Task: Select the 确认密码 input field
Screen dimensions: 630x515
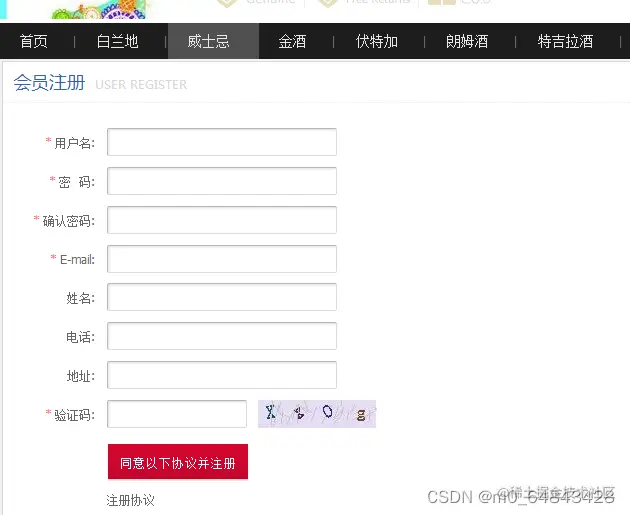Action: click(222, 220)
